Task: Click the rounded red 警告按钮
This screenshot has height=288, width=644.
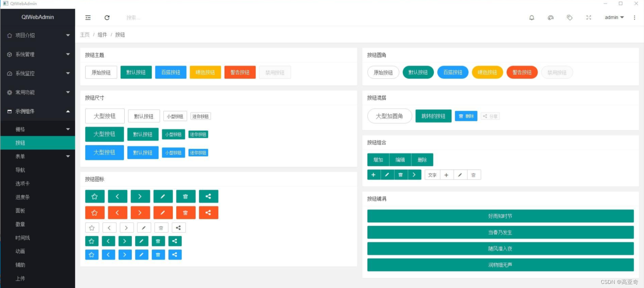Action: pos(522,72)
